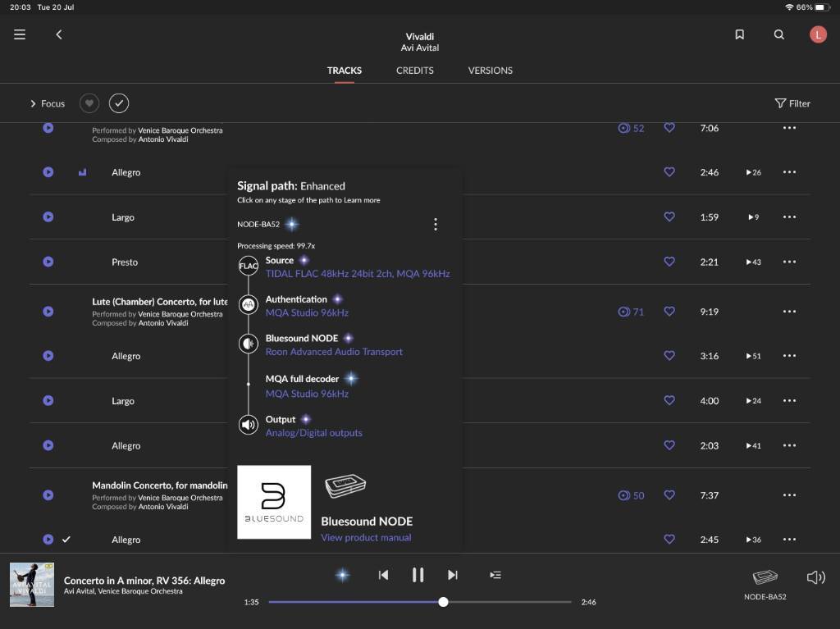Play the Mandolin Concerto work
The width and height of the screenshot is (840, 629).
pyautogui.click(x=48, y=495)
